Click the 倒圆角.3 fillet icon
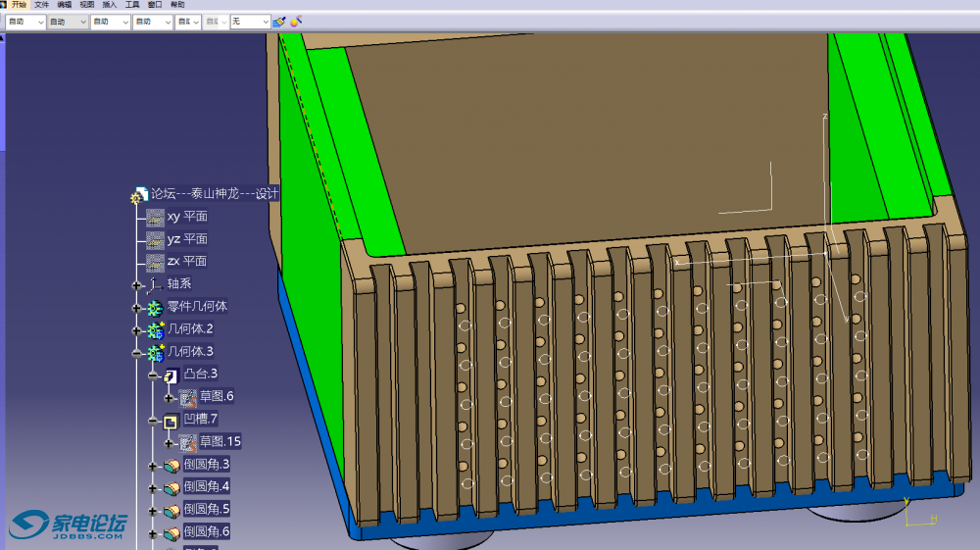980x550 pixels. coord(171,465)
